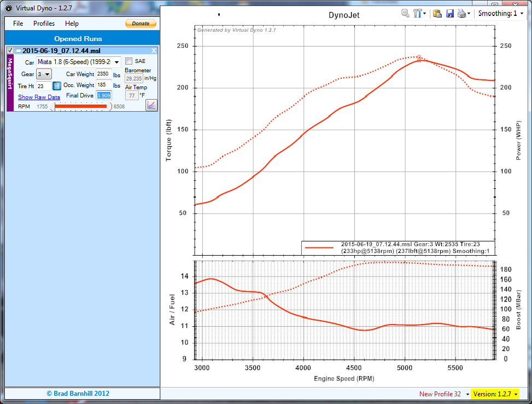
Task: Click the graph chart icon in run panel
Action: point(151,105)
